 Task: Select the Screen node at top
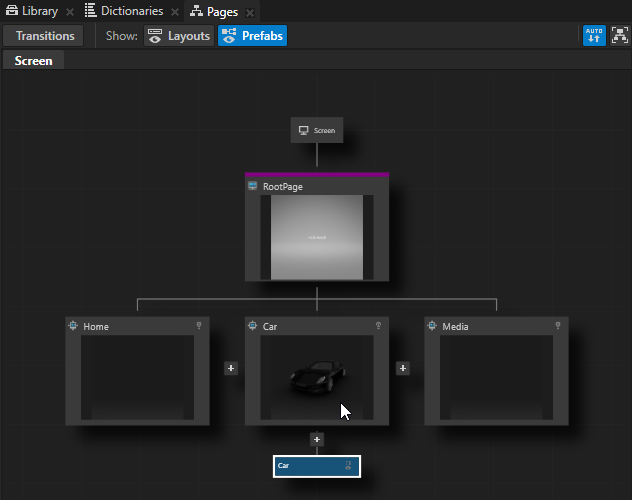pos(317,130)
